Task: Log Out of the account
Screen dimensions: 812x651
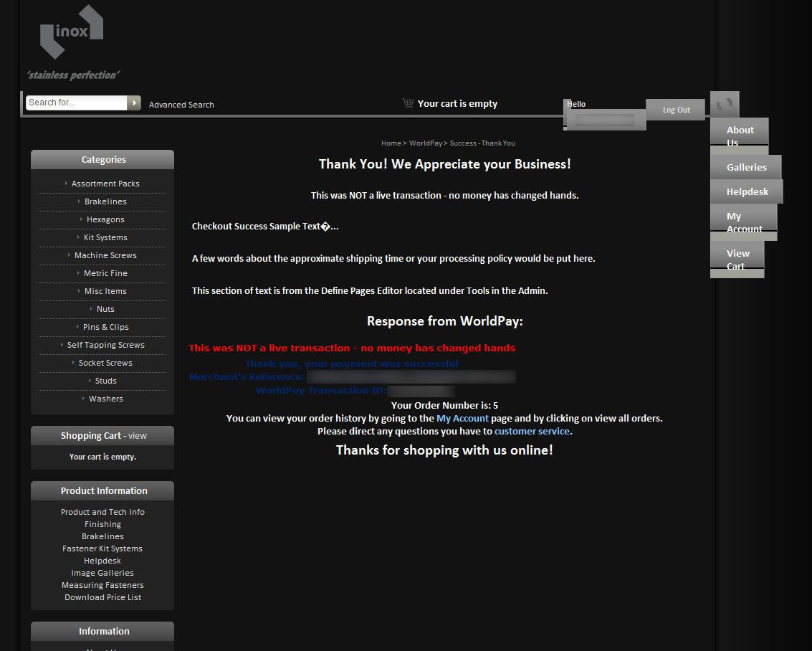Action: point(676,110)
